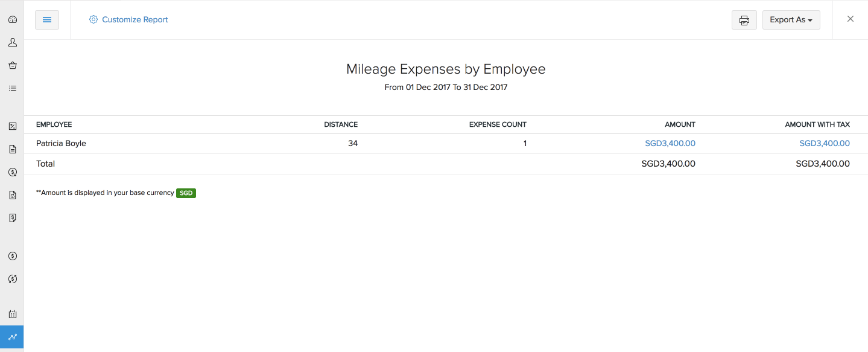Open the Export As dropdown
Viewport: 868px width, 352px height.
[791, 19]
